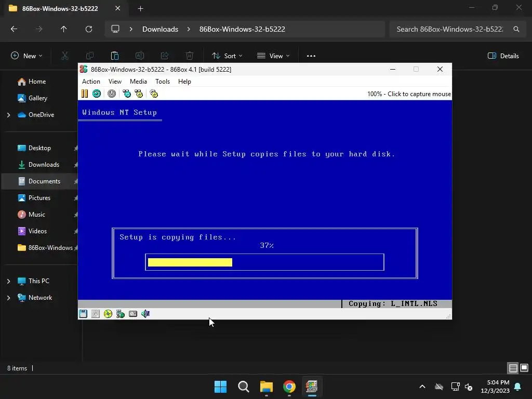532x399 pixels.
Task: Open the 86Box Action menu
Action: 91,82
